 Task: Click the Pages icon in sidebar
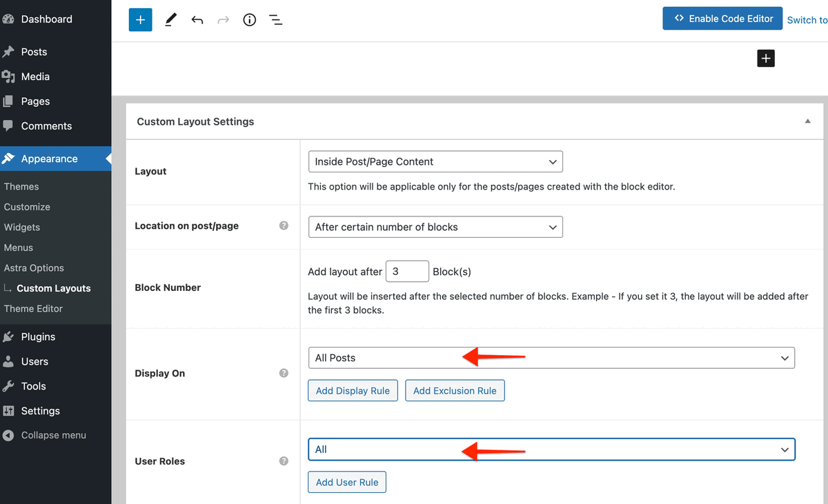tap(8, 101)
